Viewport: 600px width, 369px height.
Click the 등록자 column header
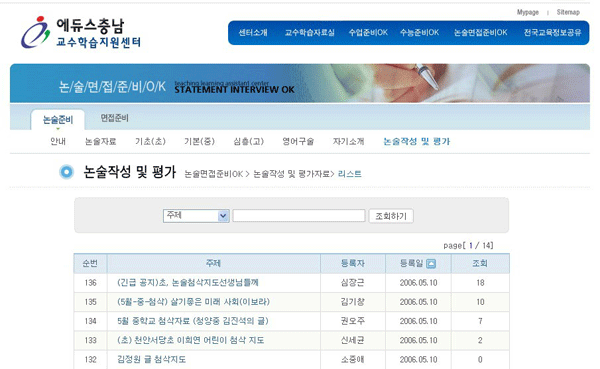coord(352,263)
